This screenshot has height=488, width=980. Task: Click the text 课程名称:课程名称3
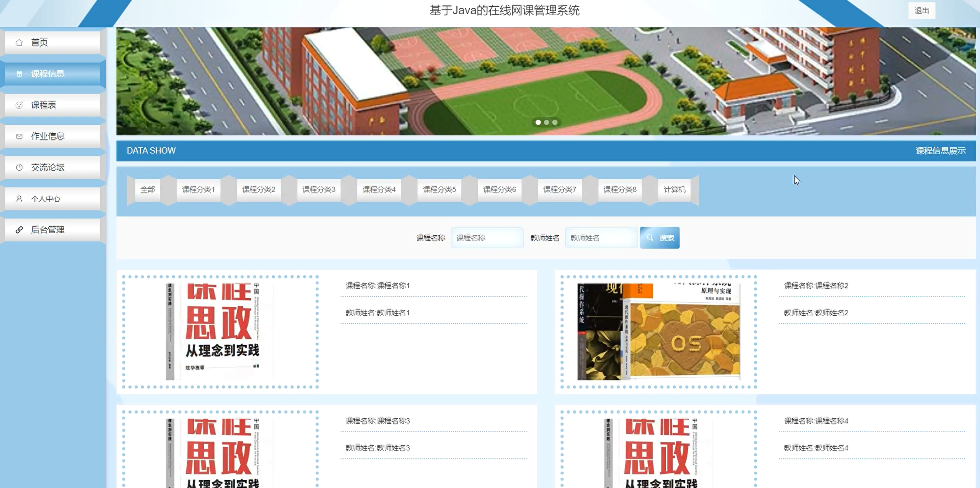(x=377, y=421)
